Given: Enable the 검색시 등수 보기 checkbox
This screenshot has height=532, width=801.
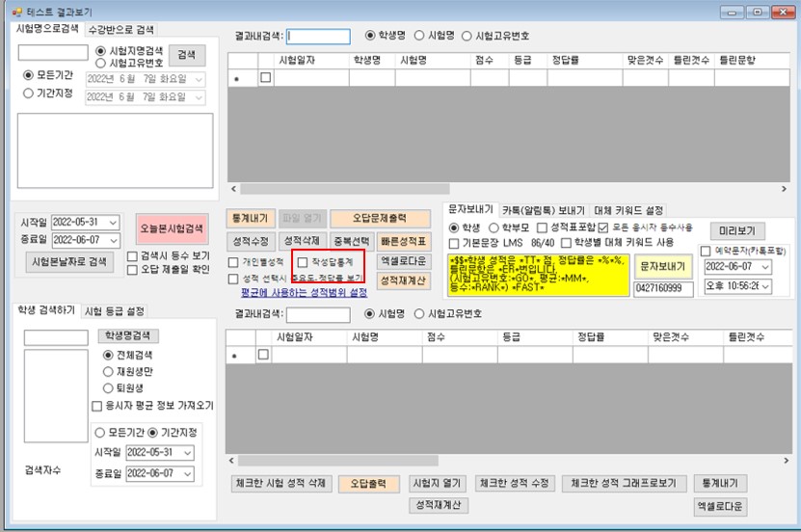Looking at the screenshot, I should click(x=132, y=255).
